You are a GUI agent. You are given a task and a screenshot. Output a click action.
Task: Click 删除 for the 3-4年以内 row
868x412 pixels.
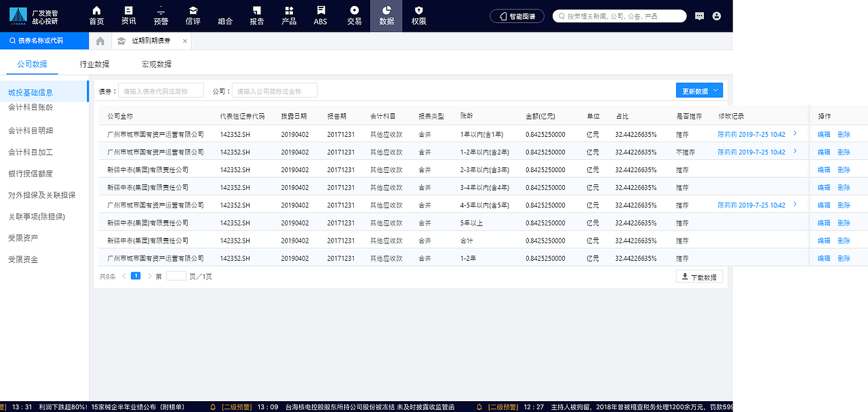(844, 188)
